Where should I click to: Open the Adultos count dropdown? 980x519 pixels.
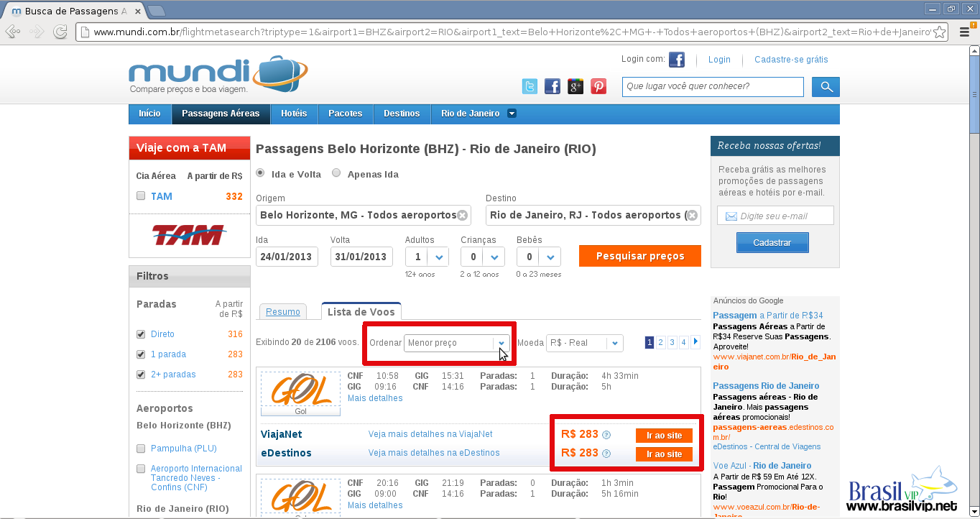point(427,257)
